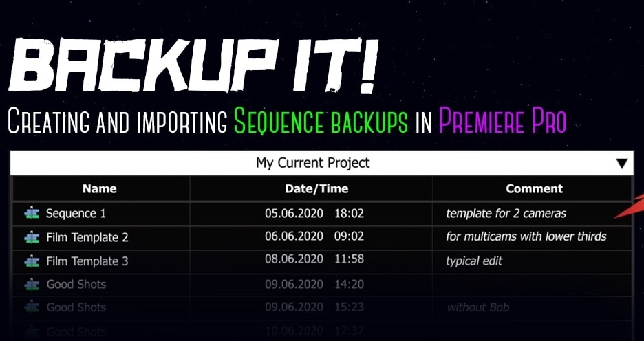
Task: Select the Film Template 2 entry
Action: (x=87, y=238)
